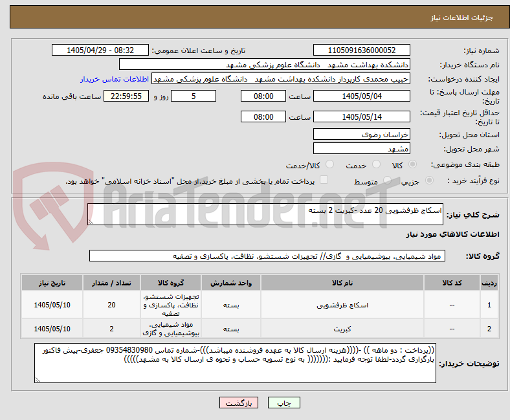This screenshot has height=420, width=510.
Task: Click the delivery province خراسان رضوی field
Action: pyautogui.click(x=361, y=134)
